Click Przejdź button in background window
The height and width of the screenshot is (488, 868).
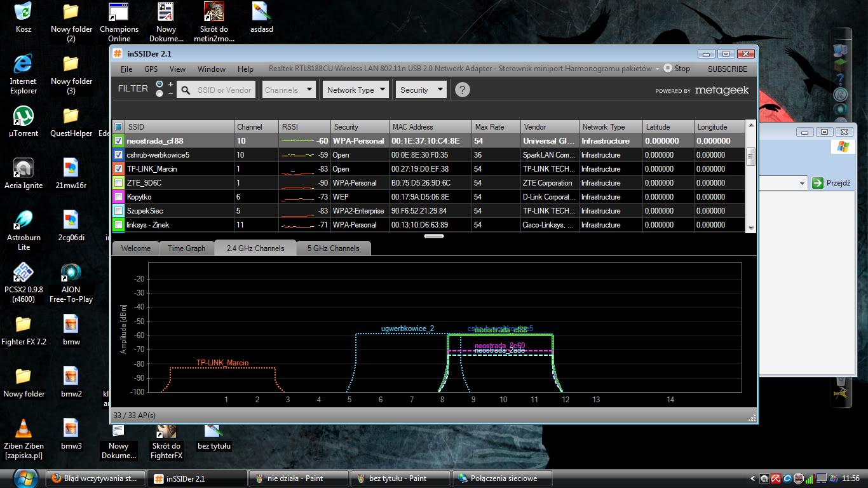click(831, 183)
